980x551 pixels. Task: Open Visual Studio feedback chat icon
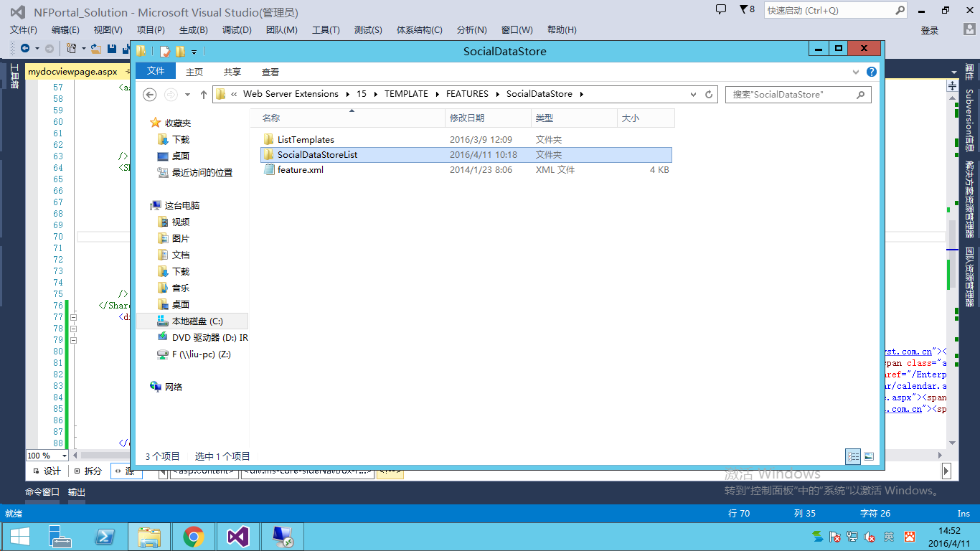(721, 9)
